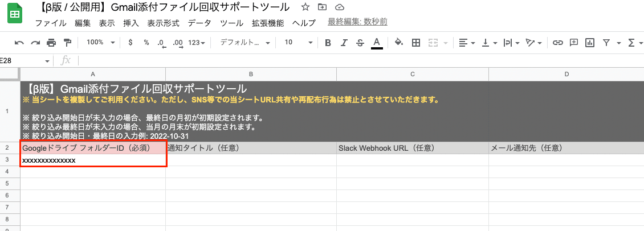
Task: Open text color picker
Action: click(x=377, y=43)
